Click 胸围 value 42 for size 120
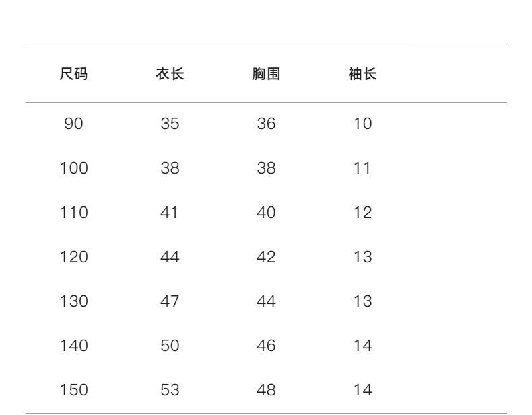532x415 pixels. pos(266,257)
